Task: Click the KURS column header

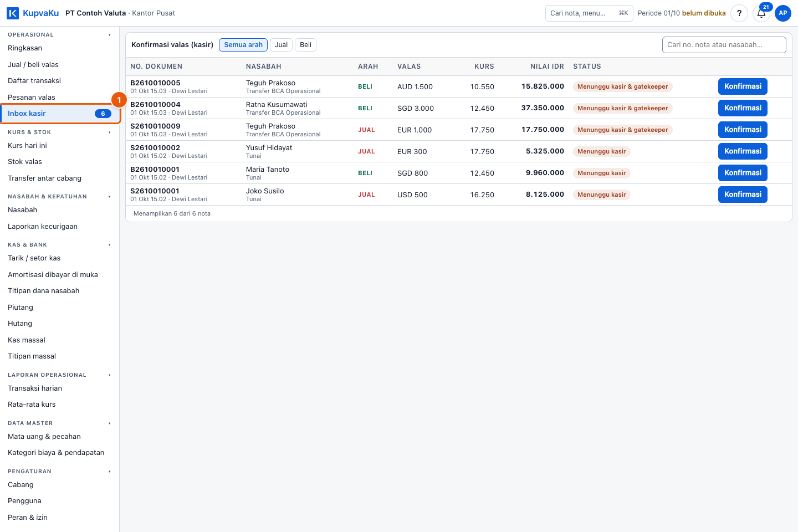Action: tap(484, 66)
